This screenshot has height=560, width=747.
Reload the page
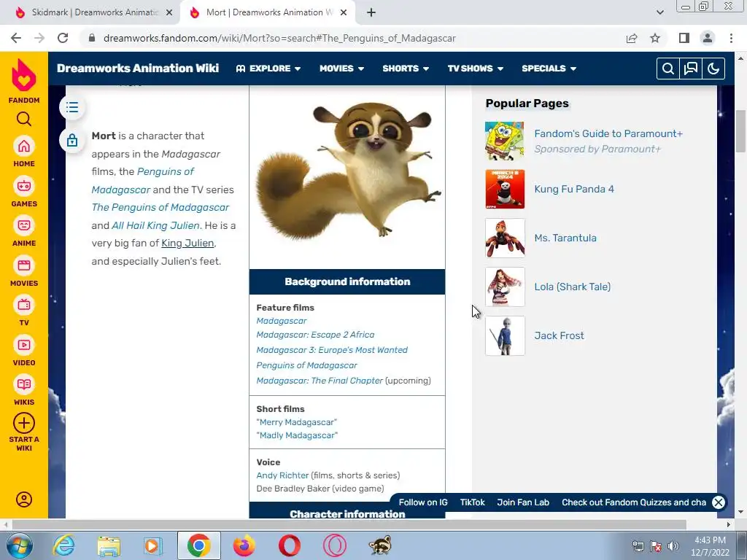click(x=63, y=38)
